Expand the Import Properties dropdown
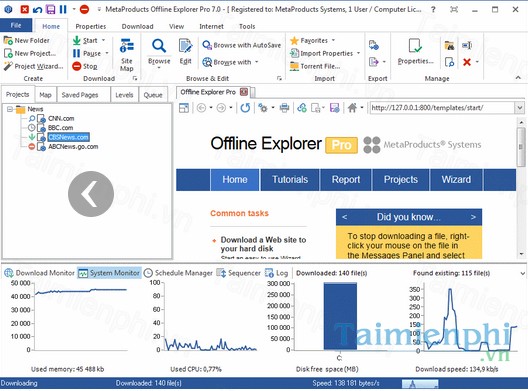The height and width of the screenshot is (391, 528). click(x=358, y=53)
